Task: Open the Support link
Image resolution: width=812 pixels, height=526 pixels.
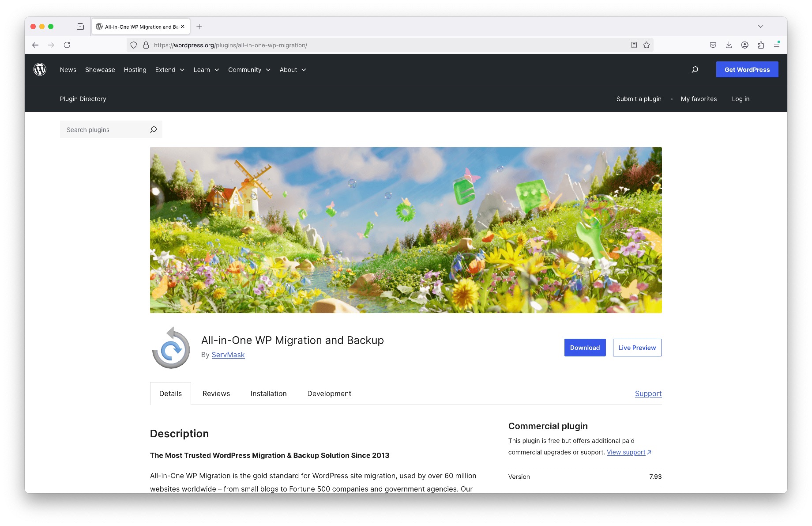Action: tap(648, 394)
